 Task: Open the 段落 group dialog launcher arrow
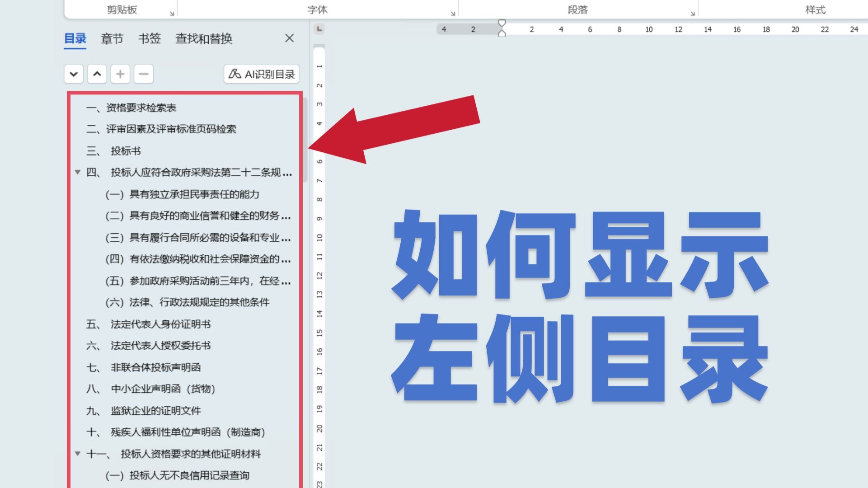[693, 14]
